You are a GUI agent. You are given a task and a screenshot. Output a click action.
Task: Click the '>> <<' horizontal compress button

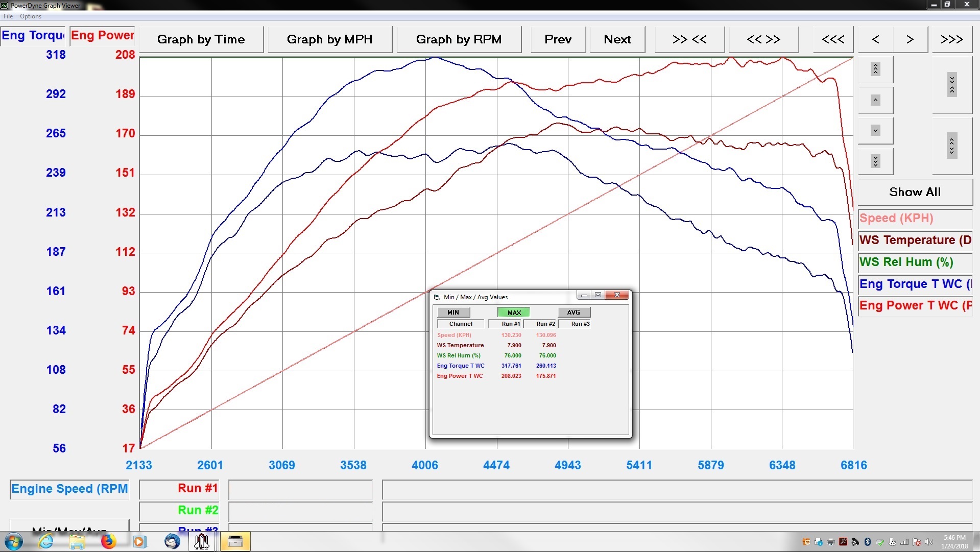689,39
